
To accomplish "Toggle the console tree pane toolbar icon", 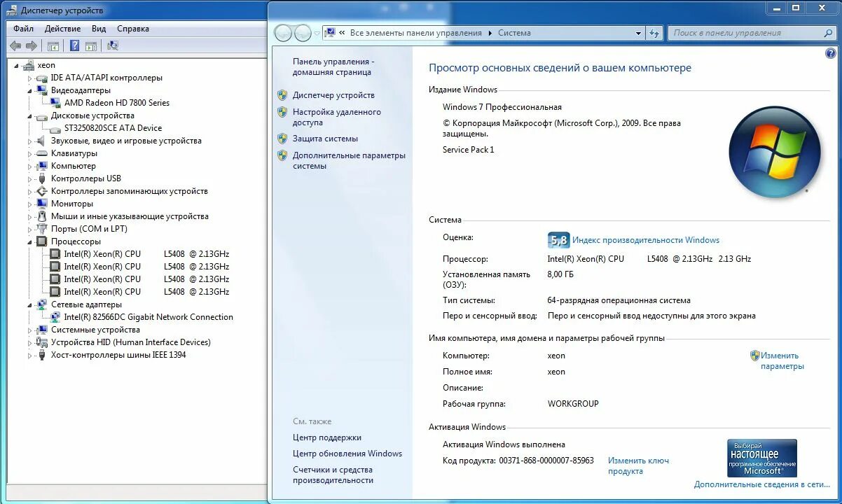I will click(53, 45).
